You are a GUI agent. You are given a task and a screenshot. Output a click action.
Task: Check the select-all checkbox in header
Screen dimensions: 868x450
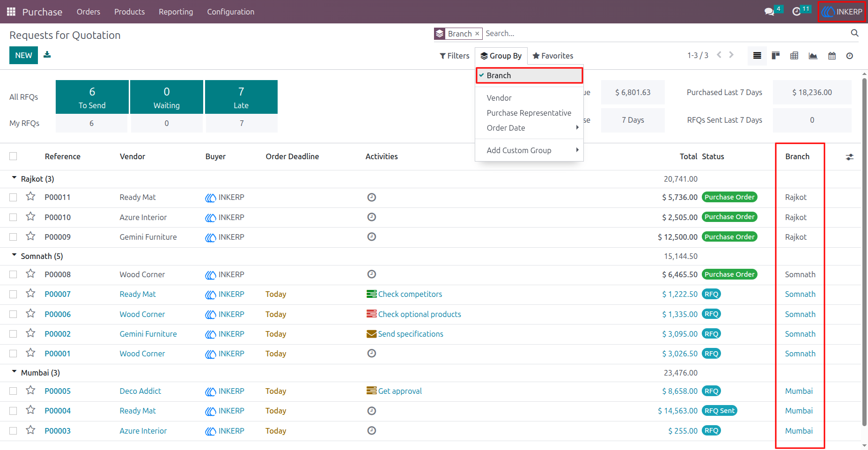pos(13,156)
